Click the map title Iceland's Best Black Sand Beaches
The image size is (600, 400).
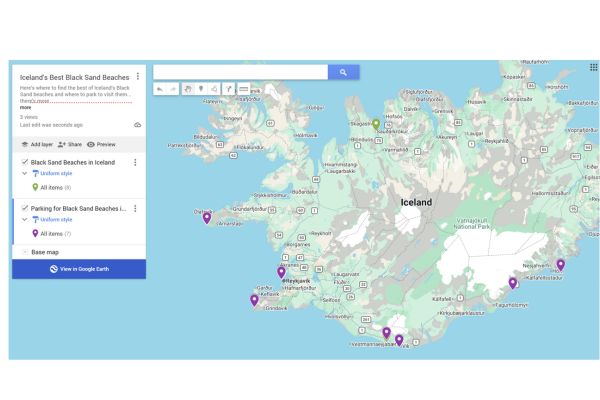point(75,77)
